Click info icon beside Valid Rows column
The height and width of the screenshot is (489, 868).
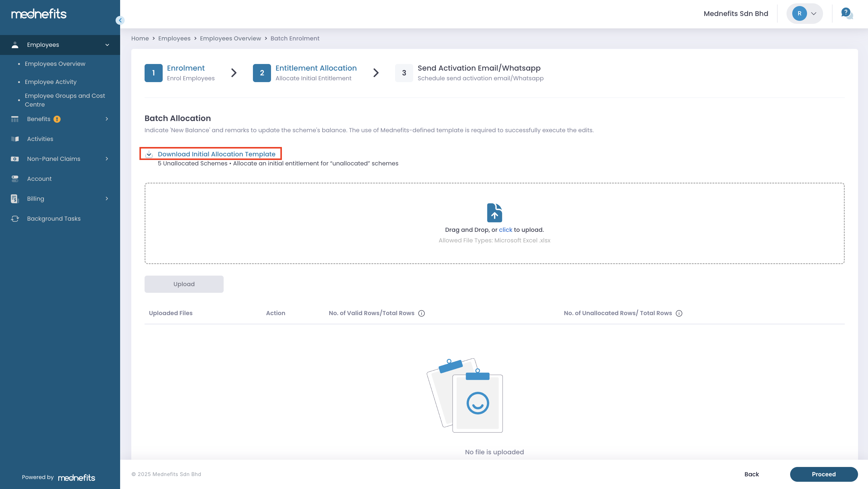pos(421,313)
